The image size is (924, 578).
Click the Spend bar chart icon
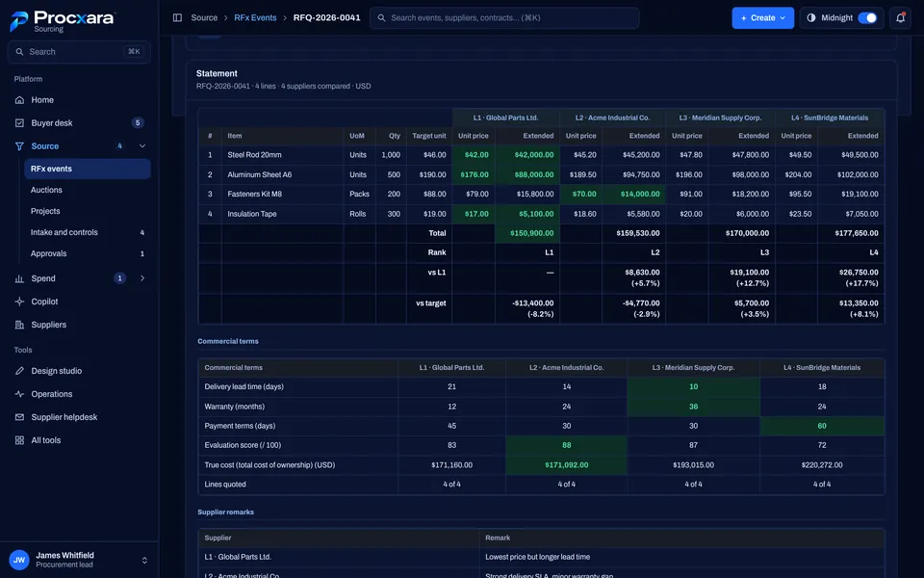(19, 278)
